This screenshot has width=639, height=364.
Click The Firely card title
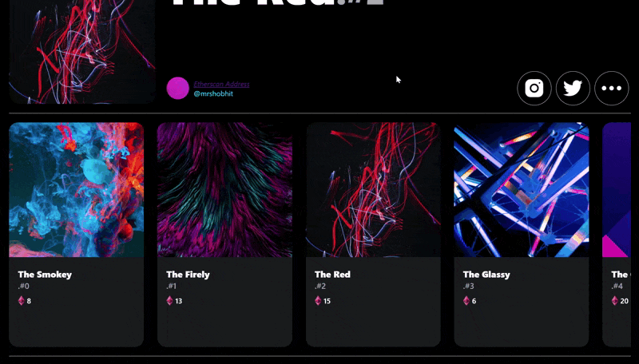(188, 275)
